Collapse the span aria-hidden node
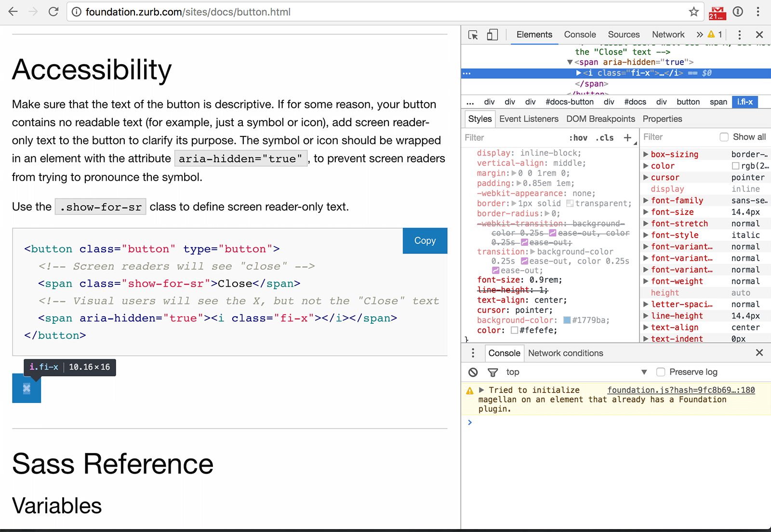This screenshot has height=532, width=771. (x=570, y=62)
